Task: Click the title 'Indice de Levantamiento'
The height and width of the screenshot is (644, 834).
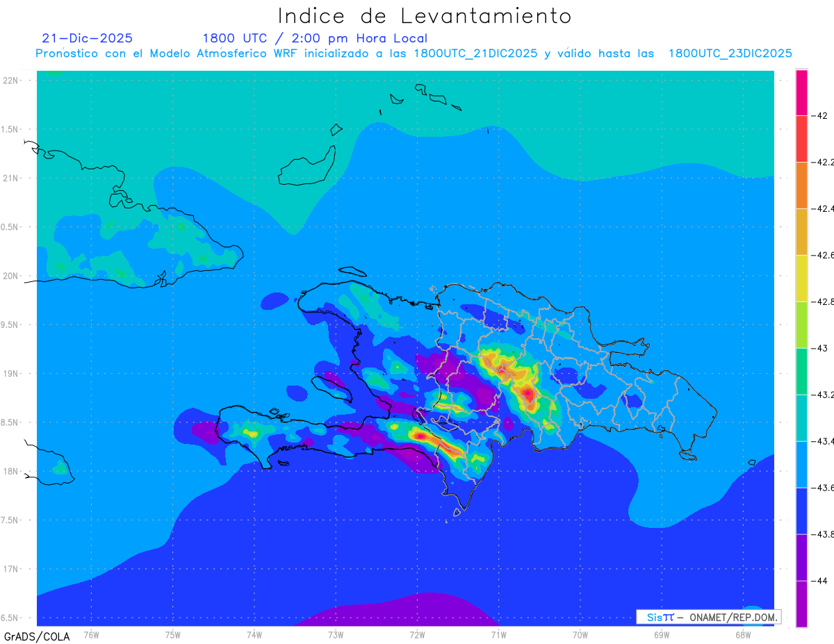Action: [x=425, y=16]
